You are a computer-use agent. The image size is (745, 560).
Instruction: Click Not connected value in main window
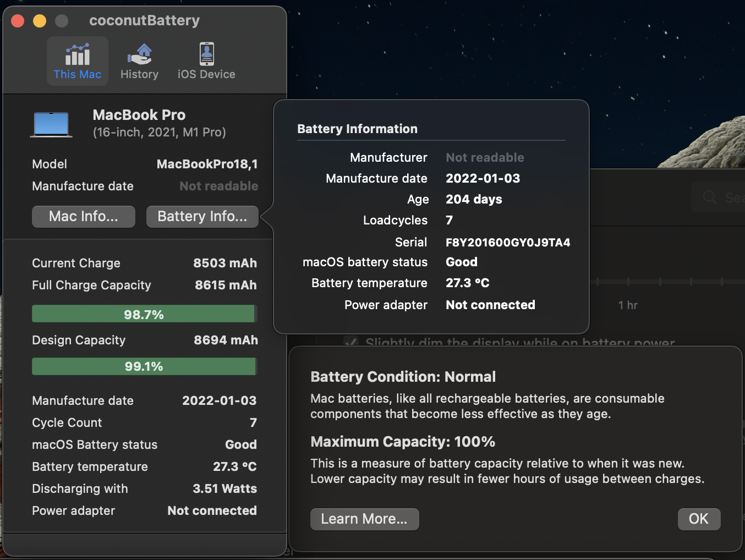click(x=212, y=510)
